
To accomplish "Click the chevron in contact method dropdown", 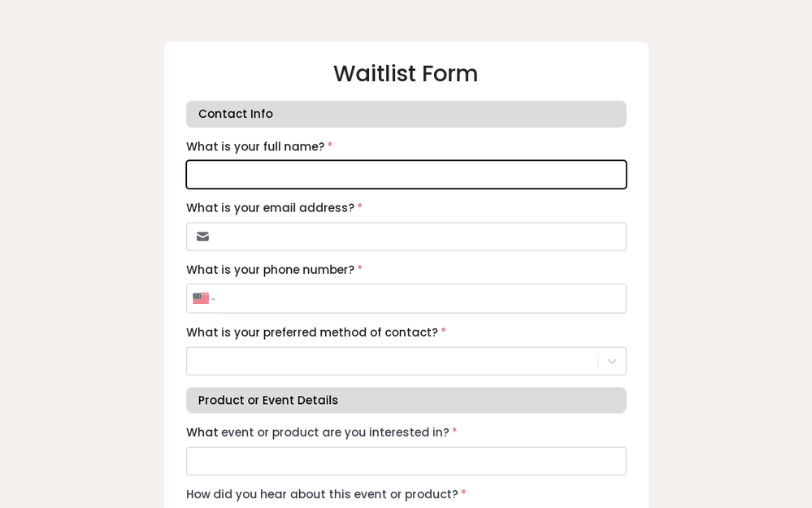I will (612, 361).
